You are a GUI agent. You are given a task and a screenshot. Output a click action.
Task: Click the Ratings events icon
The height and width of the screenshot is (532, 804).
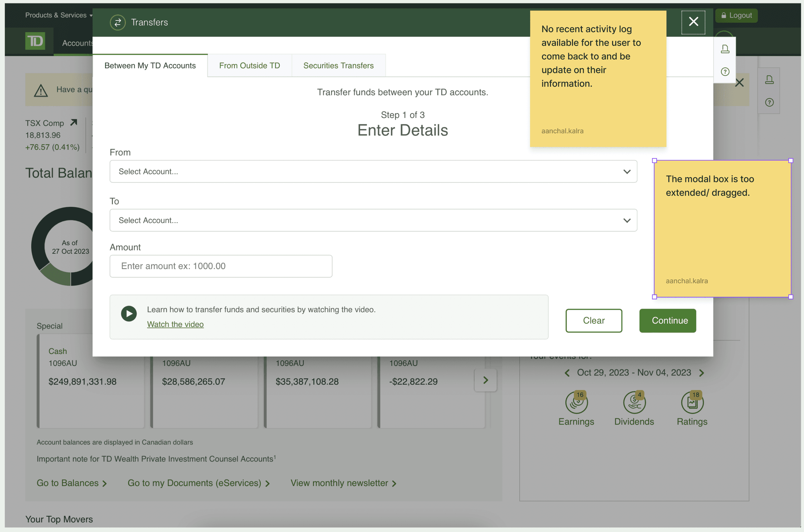[692, 403]
